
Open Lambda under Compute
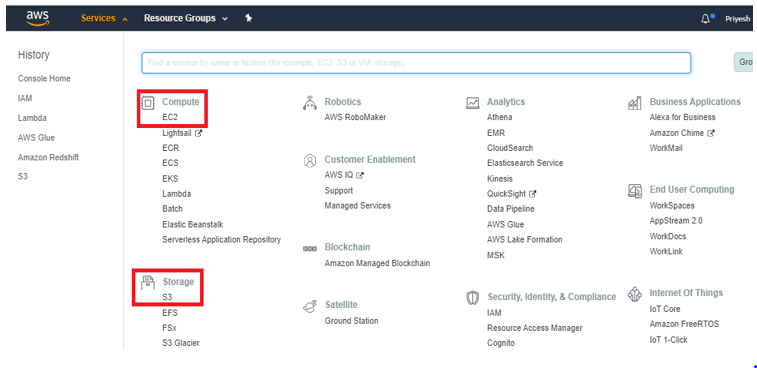[x=177, y=194]
